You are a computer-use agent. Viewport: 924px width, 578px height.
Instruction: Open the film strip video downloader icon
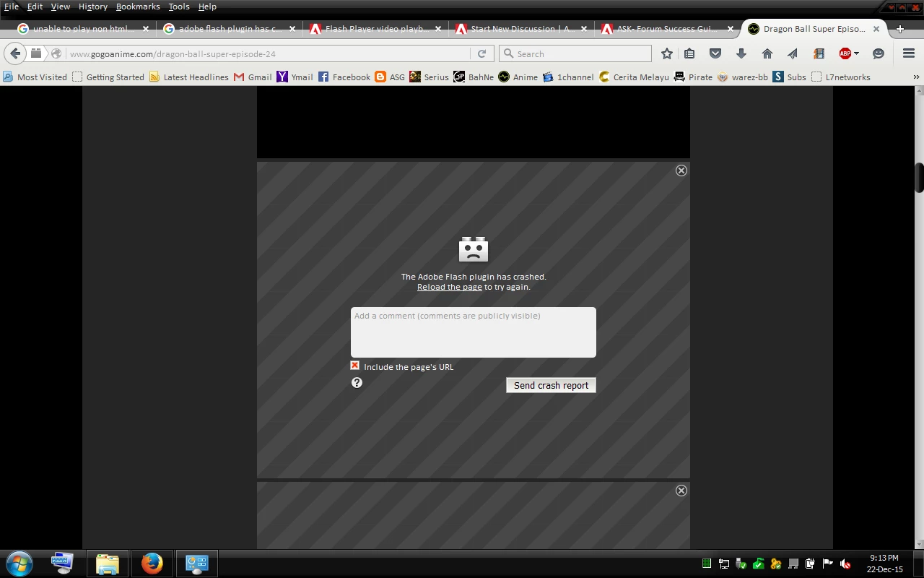pyautogui.click(x=819, y=53)
